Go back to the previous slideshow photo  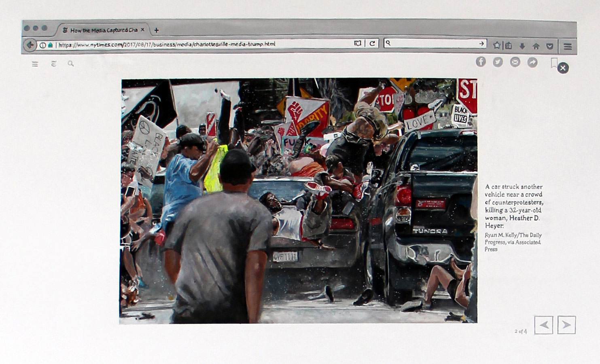[x=544, y=325]
